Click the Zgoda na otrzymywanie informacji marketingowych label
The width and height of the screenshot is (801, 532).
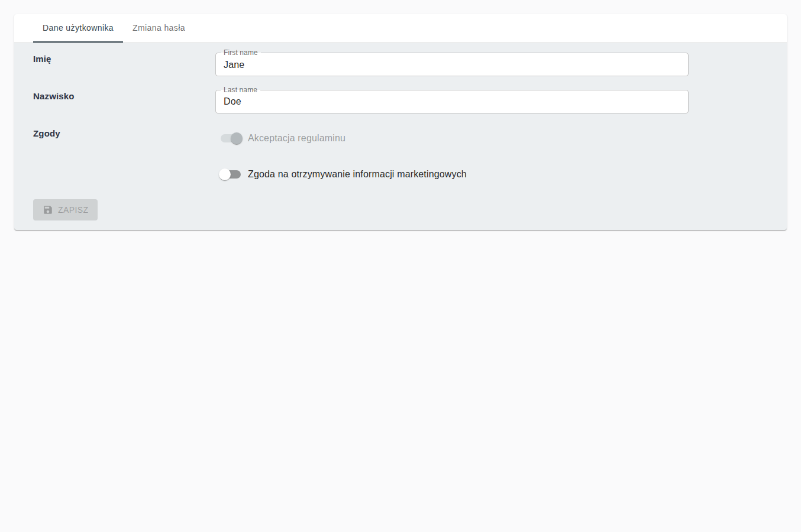357,174
